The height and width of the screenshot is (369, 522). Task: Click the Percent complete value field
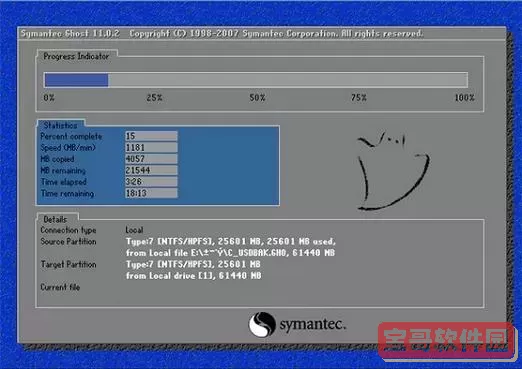tap(151, 136)
